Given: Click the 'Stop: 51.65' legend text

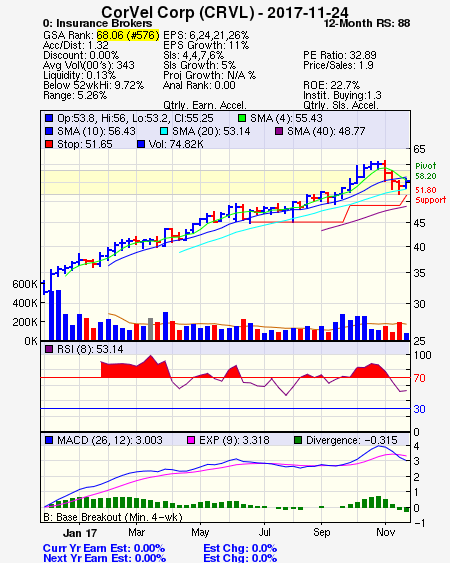Looking at the screenshot, I should (x=85, y=144).
